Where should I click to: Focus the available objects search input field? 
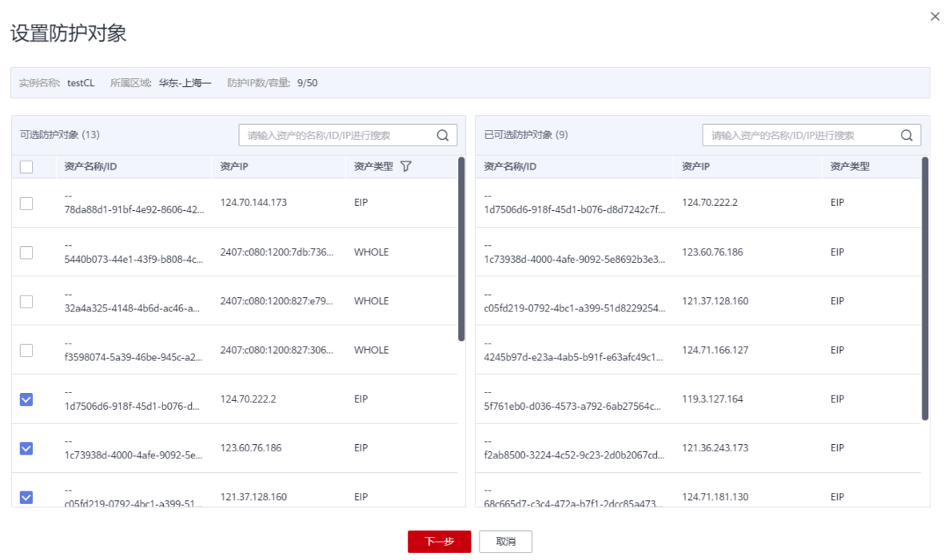348,135
